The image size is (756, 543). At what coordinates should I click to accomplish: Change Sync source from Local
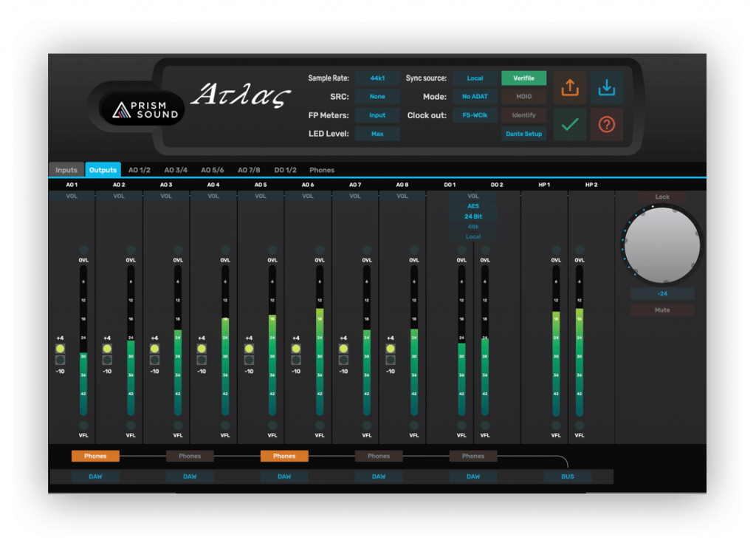coord(475,78)
